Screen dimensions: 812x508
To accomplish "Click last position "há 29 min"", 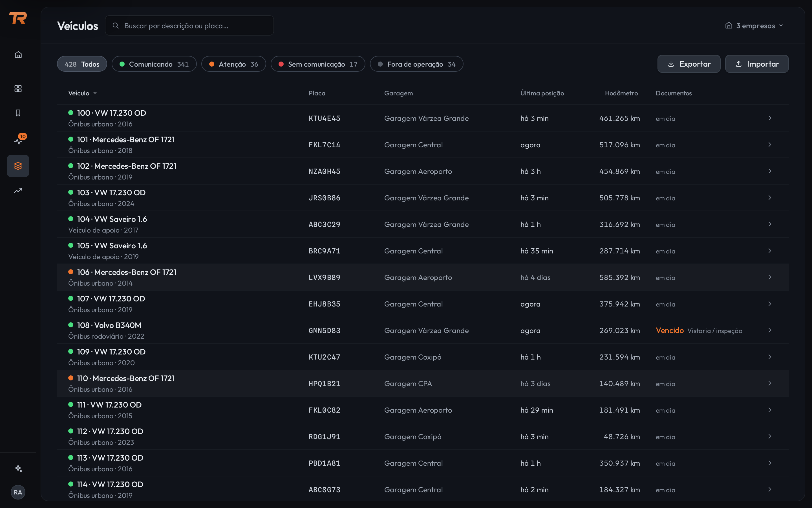I will 537,410.
